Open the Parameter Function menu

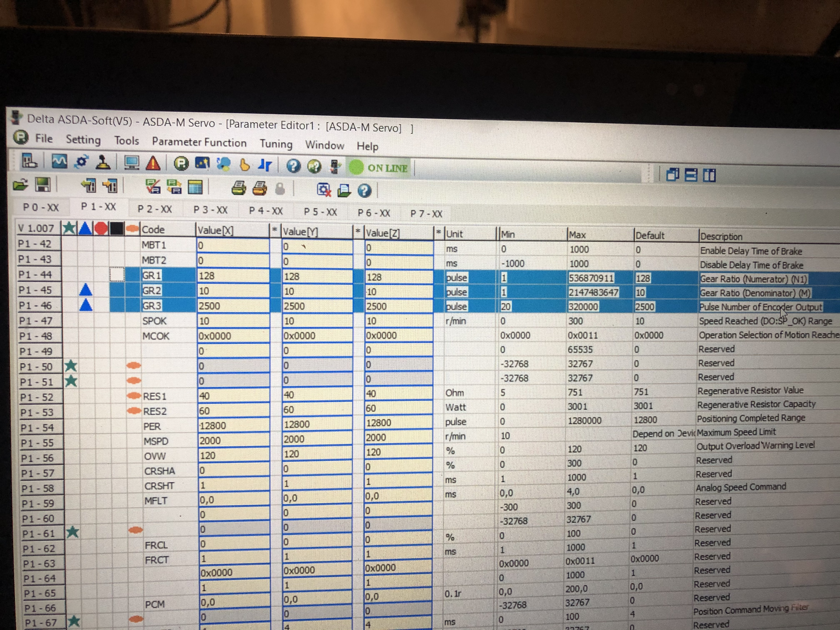(x=199, y=142)
